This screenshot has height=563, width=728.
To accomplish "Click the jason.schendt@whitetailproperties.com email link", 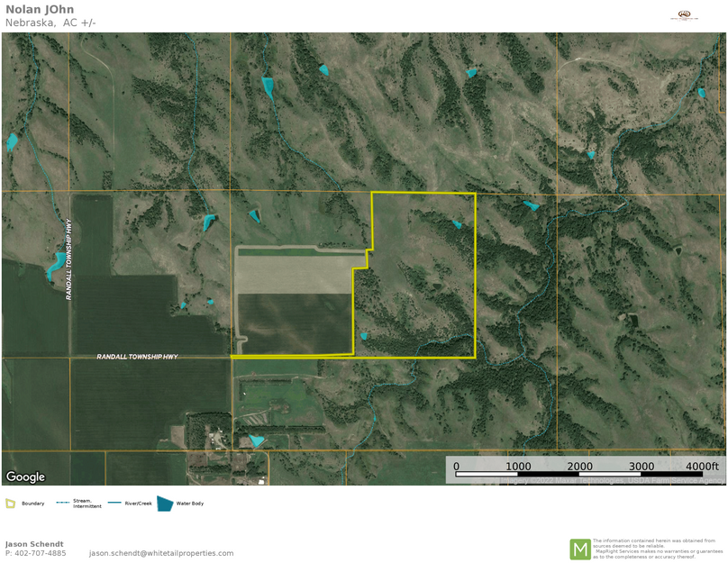I will (x=160, y=553).
